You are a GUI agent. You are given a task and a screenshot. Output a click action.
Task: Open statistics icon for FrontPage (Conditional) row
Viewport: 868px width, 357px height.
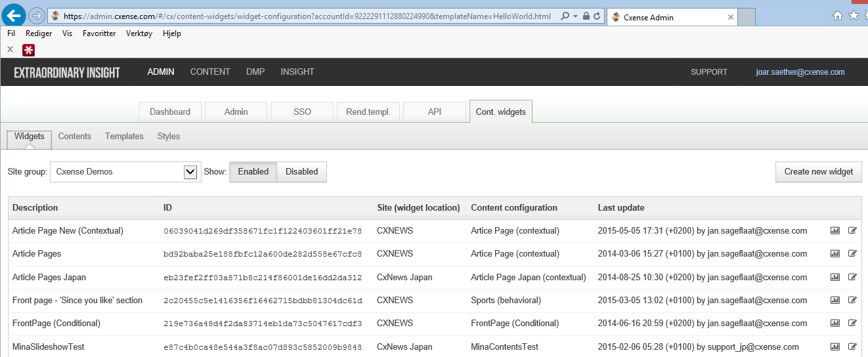pyautogui.click(x=835, y=324)
